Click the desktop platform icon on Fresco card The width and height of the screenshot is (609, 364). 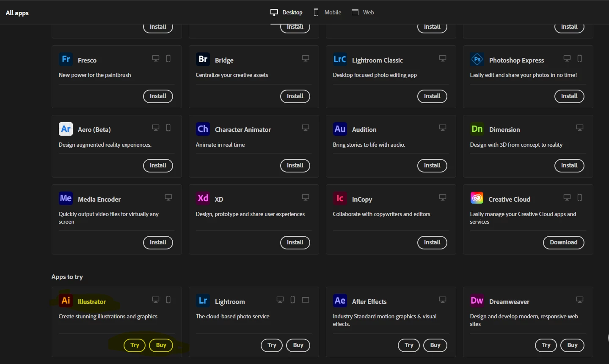coord(156,58)
